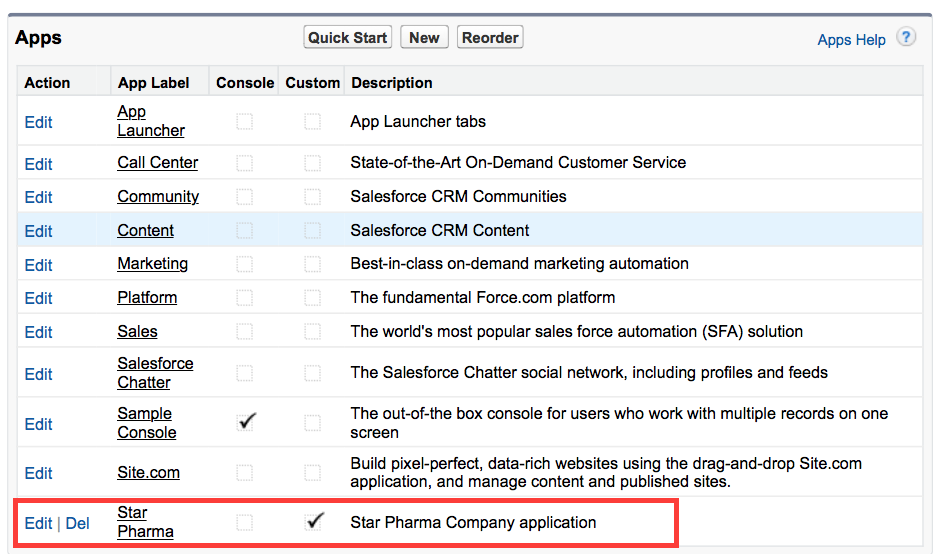Click the Description column header

392,83
